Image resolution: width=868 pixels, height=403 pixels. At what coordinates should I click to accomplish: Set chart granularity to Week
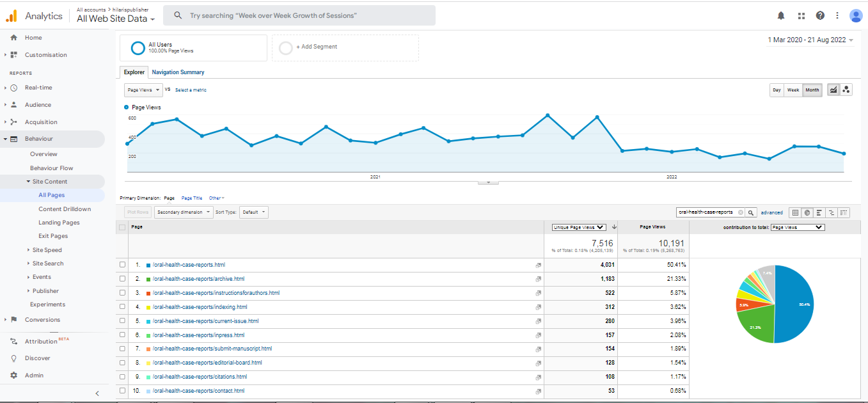pos(793,90)
